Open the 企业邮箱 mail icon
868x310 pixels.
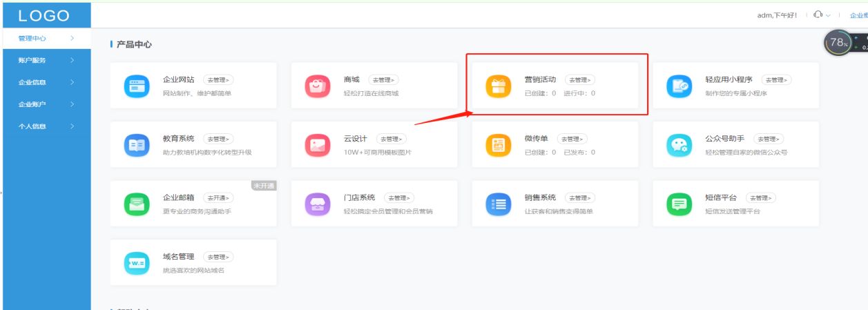(x=135, y=204)
